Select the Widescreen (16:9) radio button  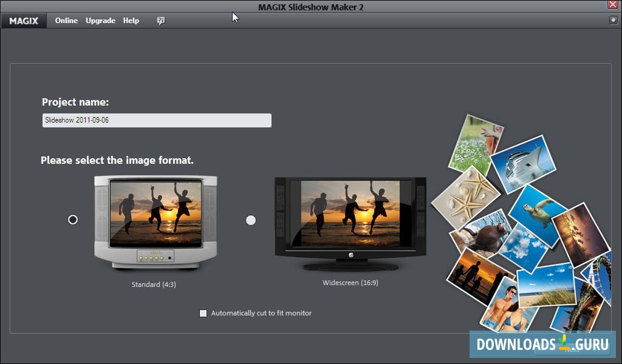[251, 220]
